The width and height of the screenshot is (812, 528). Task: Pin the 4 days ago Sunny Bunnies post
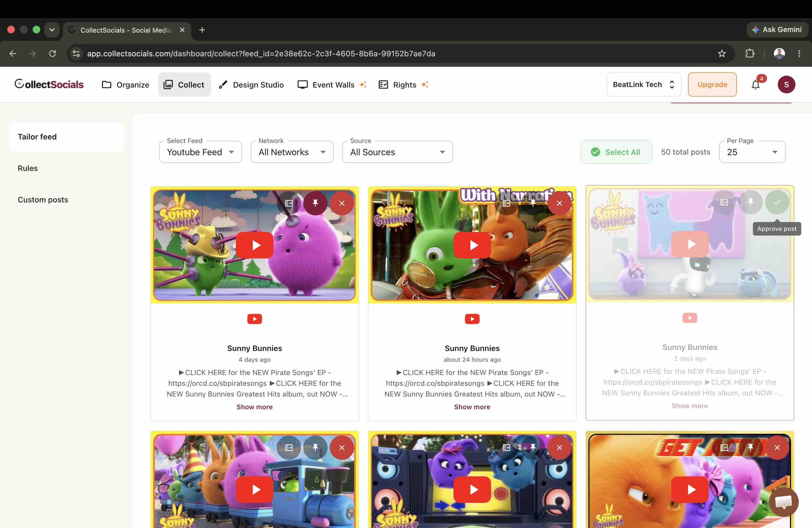pos(315,203)
